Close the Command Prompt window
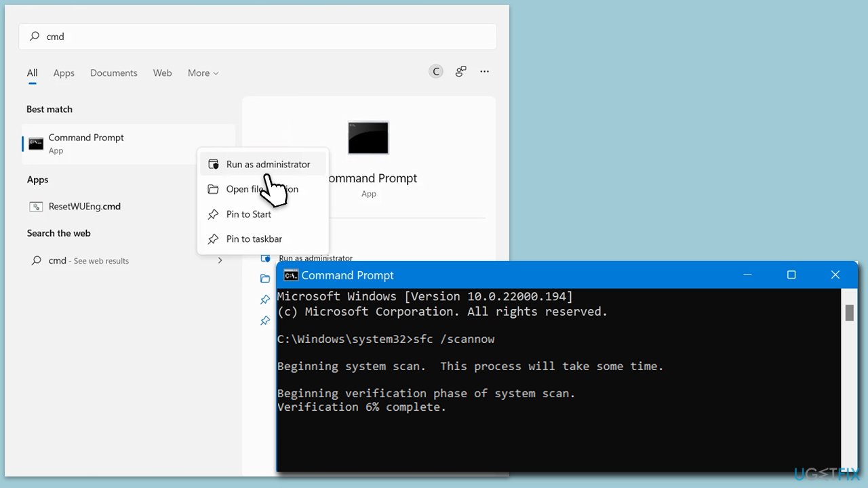The width and height of the screenshot is (868, 488). pos(835,275)
